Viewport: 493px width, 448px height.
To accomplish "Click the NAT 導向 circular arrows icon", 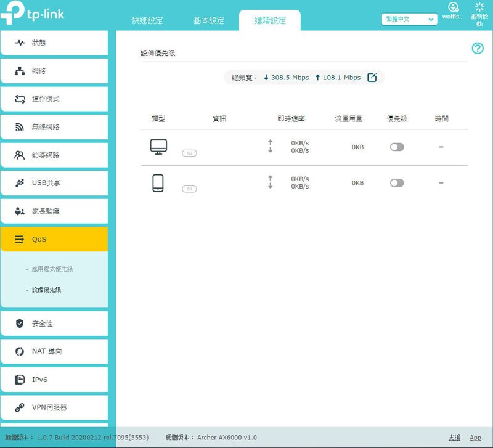I will tap(20, 351).
